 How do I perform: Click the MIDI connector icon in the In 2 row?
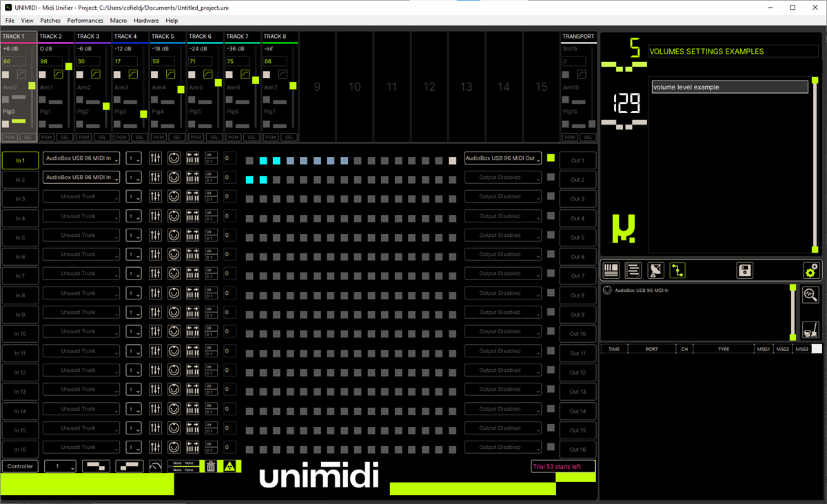174,177
